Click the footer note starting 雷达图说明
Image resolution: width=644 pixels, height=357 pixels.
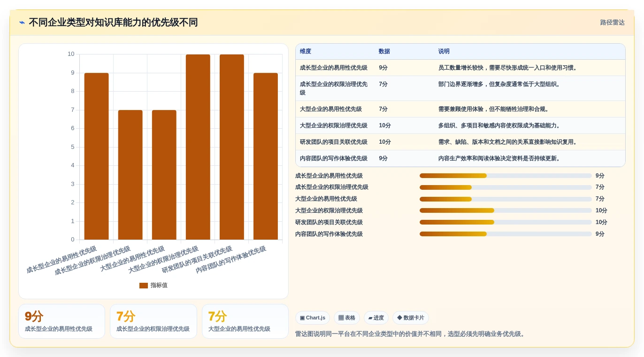pos(411,334)
